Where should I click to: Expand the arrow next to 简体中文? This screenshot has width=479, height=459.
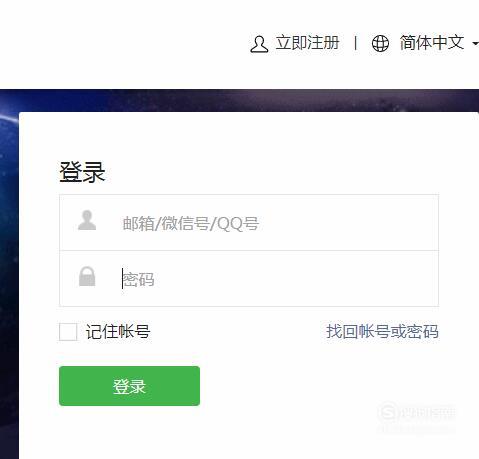[476, 44]
